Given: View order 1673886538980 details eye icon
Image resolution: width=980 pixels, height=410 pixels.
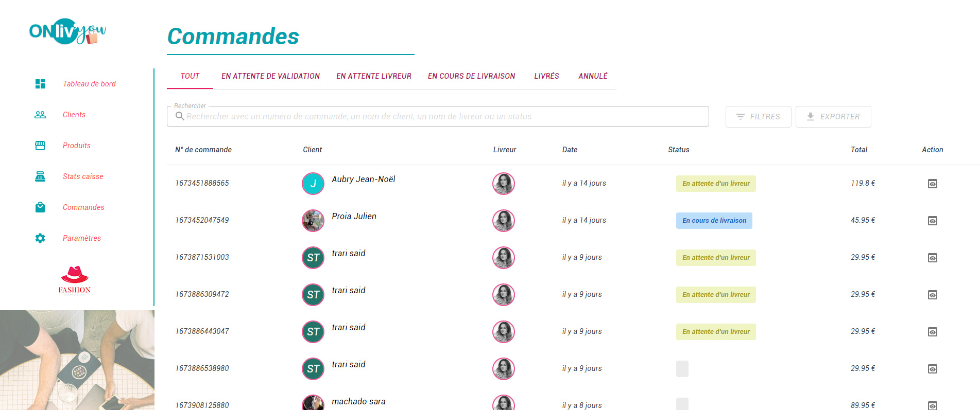Looking at the screenshot, I should pyautogui.click(x=933, y=369).
